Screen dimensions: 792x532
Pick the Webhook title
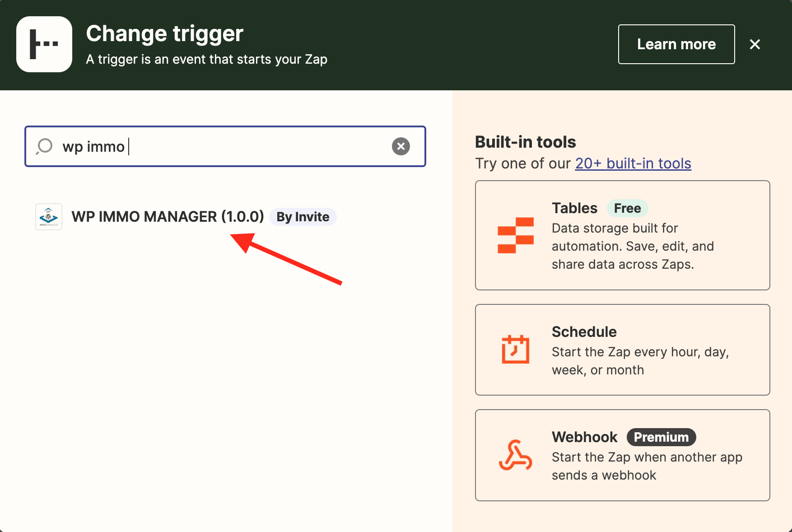584,437
